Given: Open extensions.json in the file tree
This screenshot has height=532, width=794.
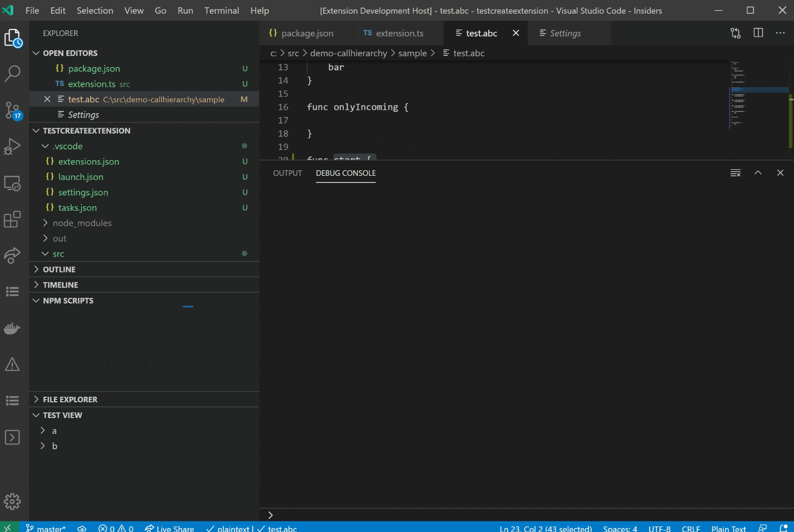Looking at the screenshot, I should (144, 162).
